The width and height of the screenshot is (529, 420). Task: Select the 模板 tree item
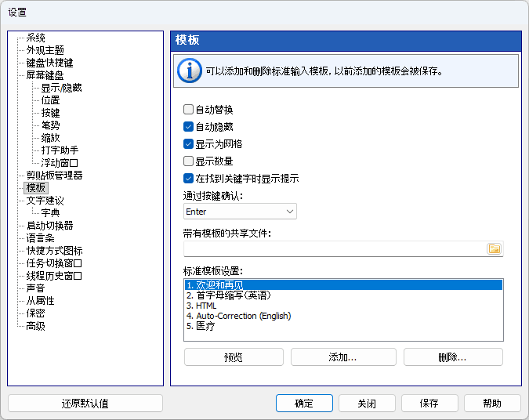point(36,188)
